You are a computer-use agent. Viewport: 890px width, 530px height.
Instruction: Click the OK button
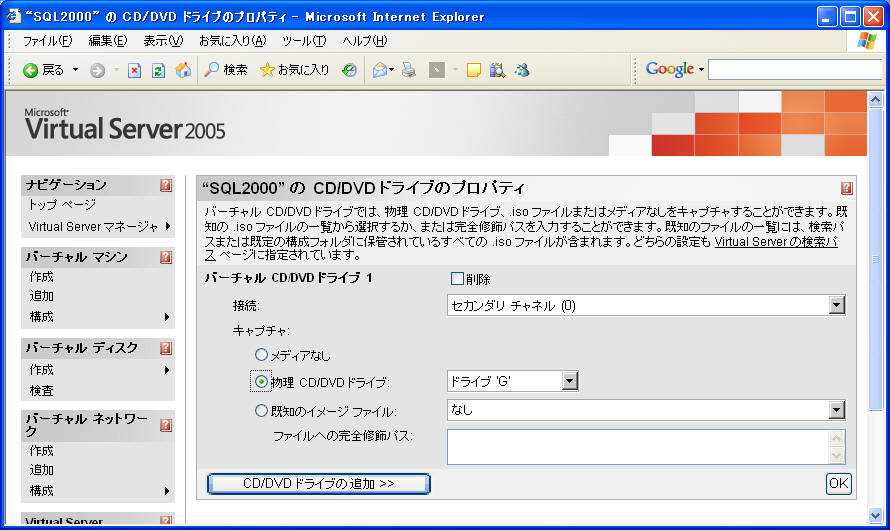(838, 483)
